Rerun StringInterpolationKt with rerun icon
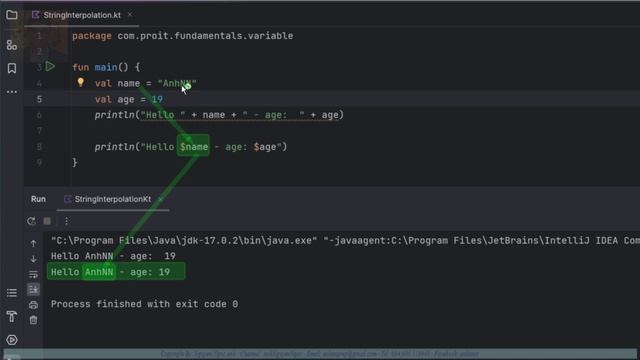This screenshot has height=360, width=640. [x=31, y=221]
